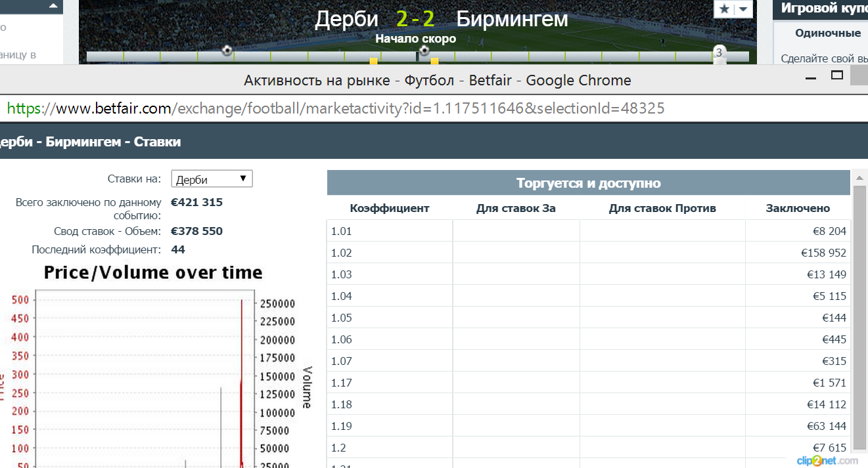The height and width of the screenshot is (468, 868).
Task: Click the red price spike in the chart
Action: coord(242,384)
